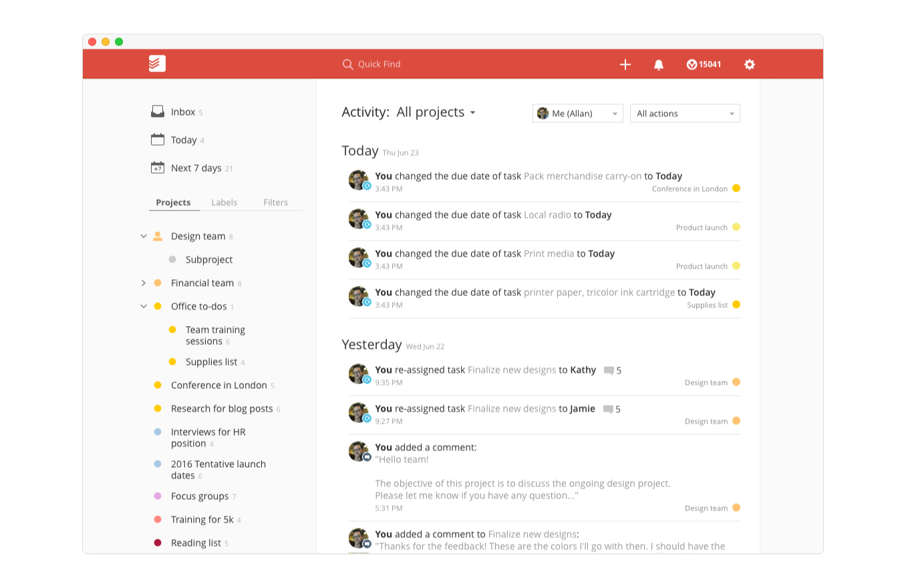Open Finalize new designs in Jamie entry
This screenshot has width=906, height=588.
pos(512,409)
